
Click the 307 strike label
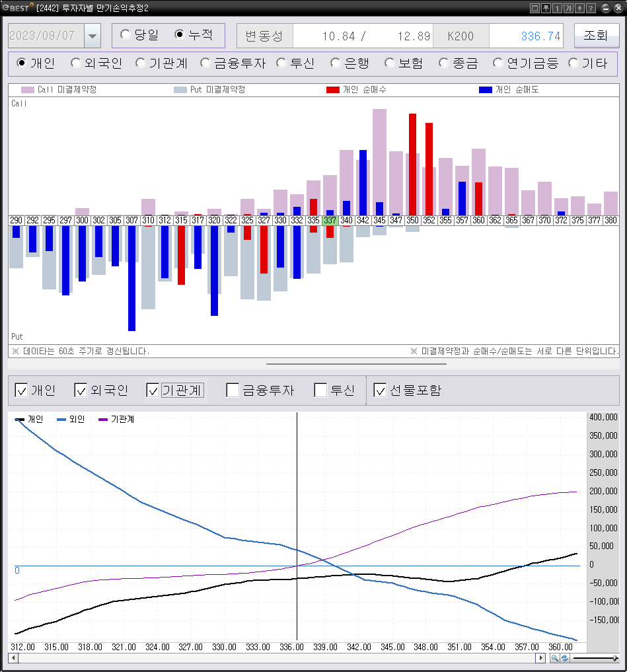click(131, 220)
